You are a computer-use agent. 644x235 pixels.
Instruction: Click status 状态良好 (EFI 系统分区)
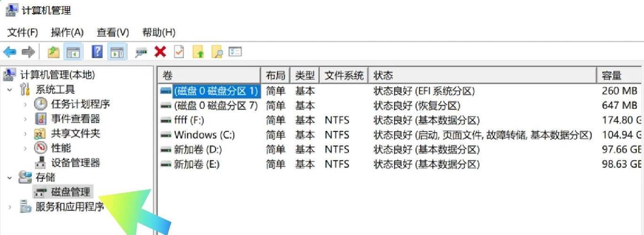click(424, 91)
